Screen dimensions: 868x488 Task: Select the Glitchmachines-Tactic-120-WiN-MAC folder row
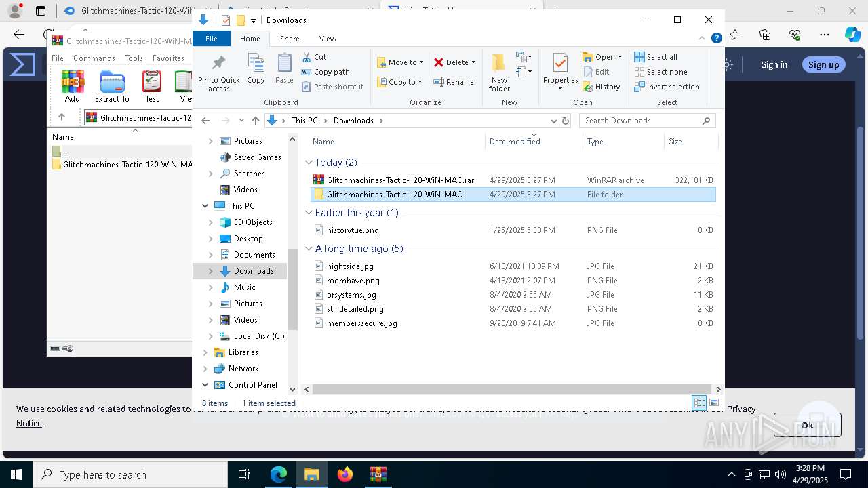coord(513,195)
